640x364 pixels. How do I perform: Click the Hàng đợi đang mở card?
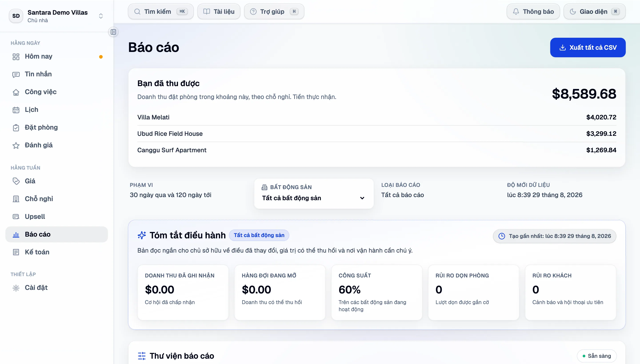(280, 293)
